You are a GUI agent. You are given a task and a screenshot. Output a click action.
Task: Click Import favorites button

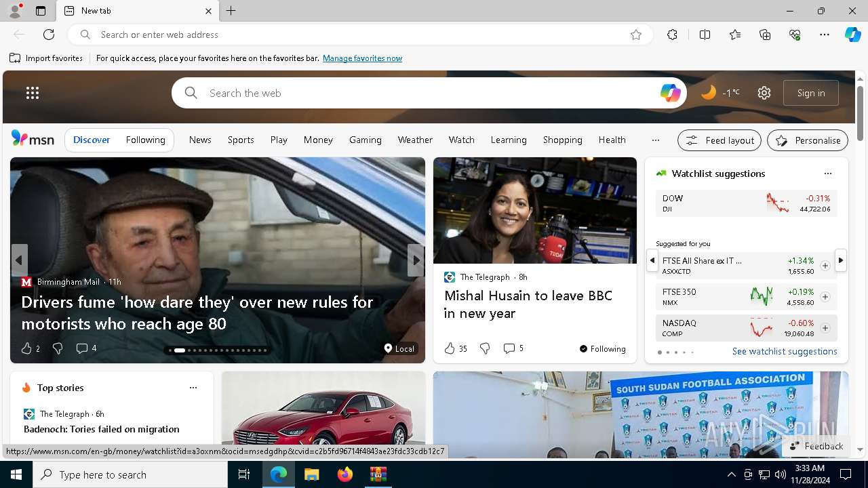coord(46,58)
